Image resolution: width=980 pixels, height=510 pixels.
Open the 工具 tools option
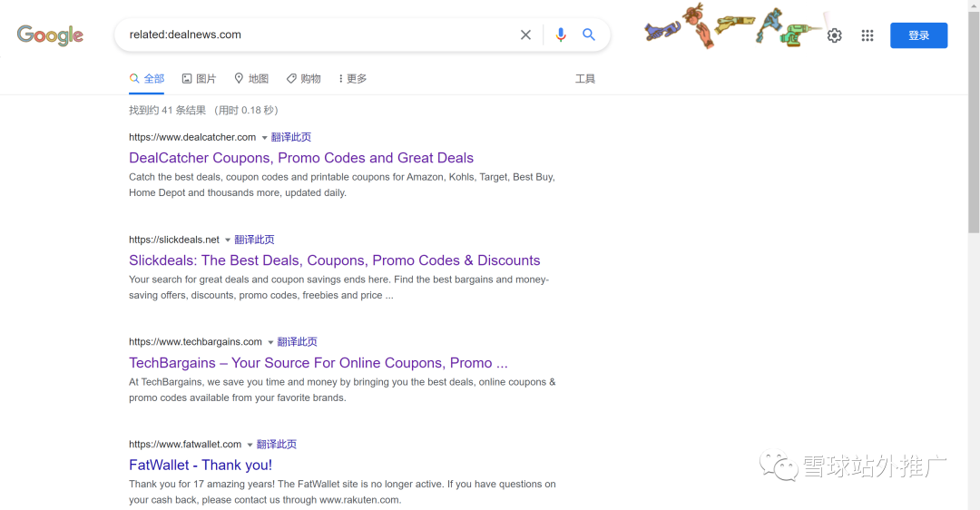(x=585, y=79)
